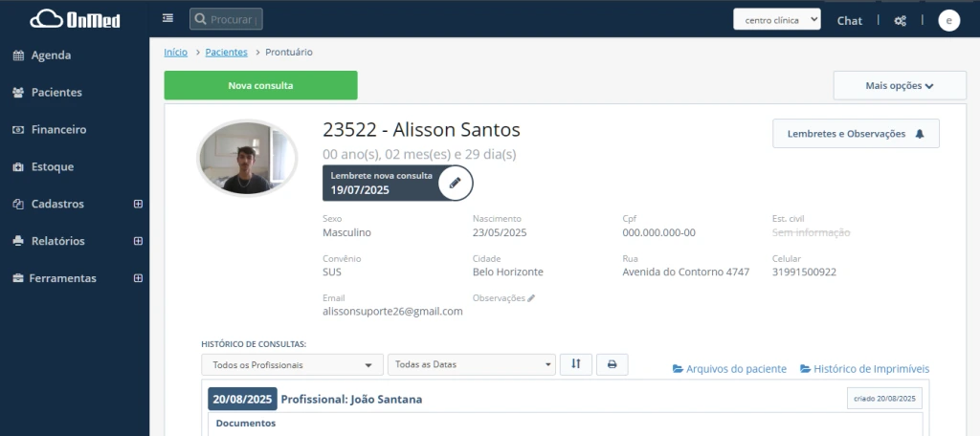Open Arquivos do paciente link
The height and width of the screenshot is (436, 980).
point(729,369)
